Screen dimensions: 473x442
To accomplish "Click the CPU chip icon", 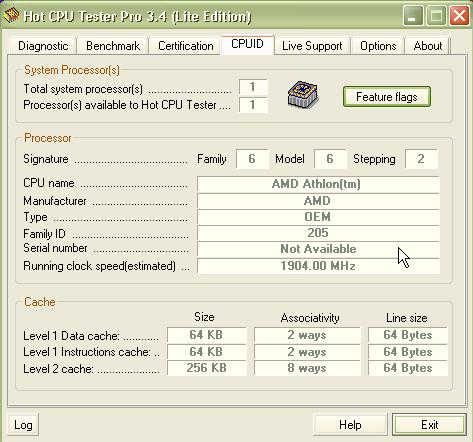I will click(303, 96).
